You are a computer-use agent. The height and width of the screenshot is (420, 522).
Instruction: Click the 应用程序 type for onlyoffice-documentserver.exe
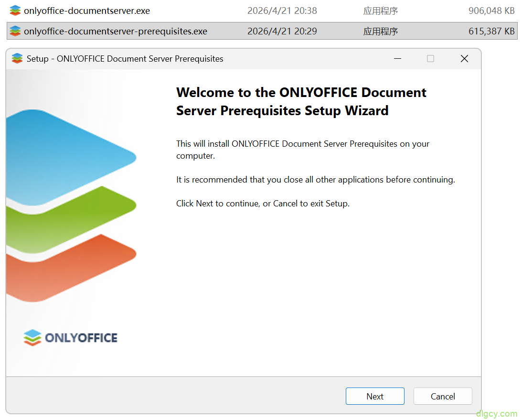click(381, 11)
